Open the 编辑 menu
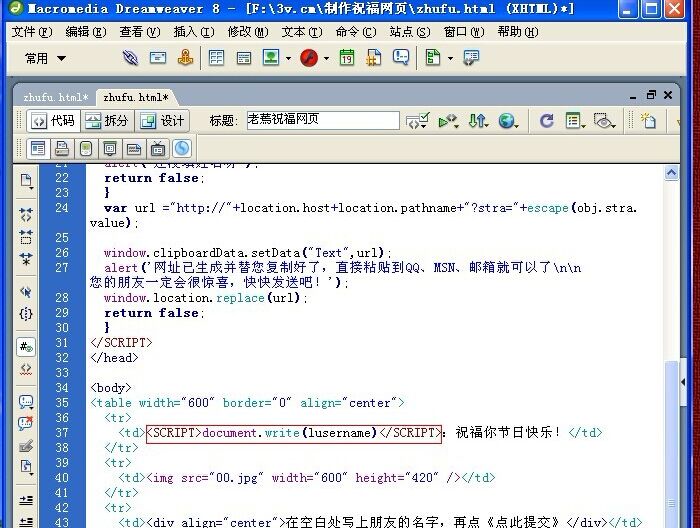The image size is (700, 528). coord(86,32)
